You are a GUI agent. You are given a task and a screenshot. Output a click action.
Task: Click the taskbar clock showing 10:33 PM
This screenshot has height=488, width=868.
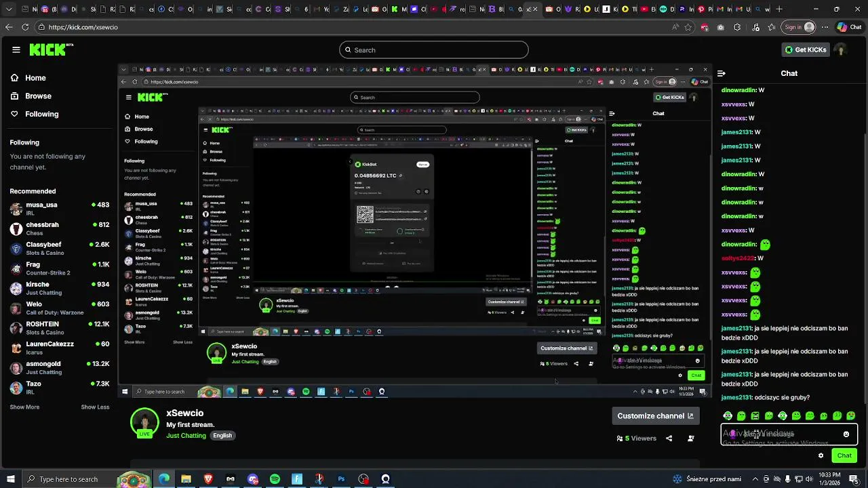[830, 479]
